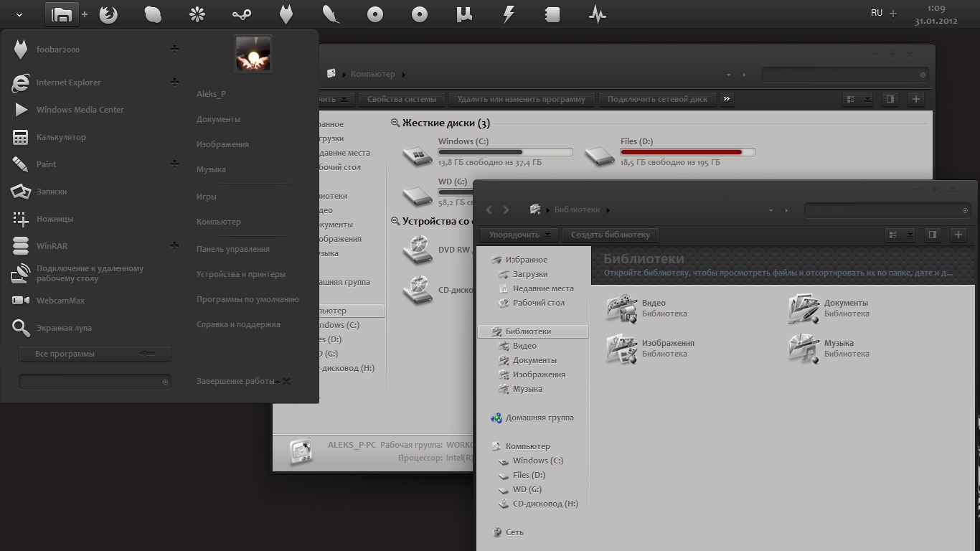
Task: Open the Музыка library
Action: [804, 348]
